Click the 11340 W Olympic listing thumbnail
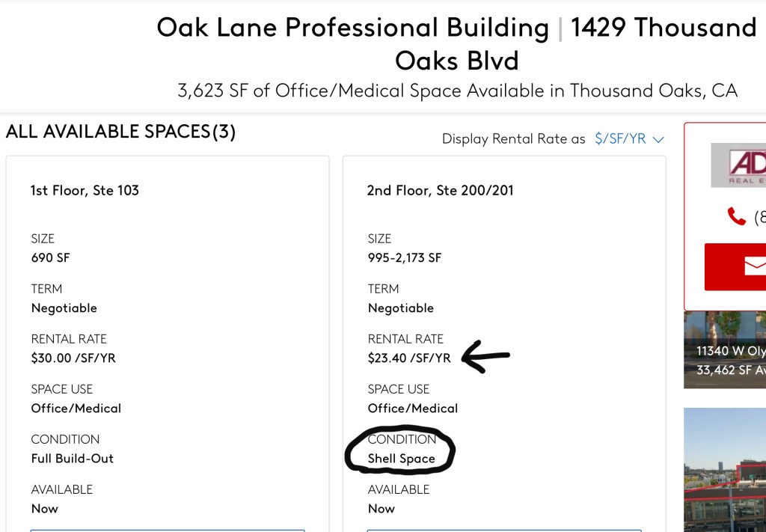The image size is (766, 532). coord(725,350)
